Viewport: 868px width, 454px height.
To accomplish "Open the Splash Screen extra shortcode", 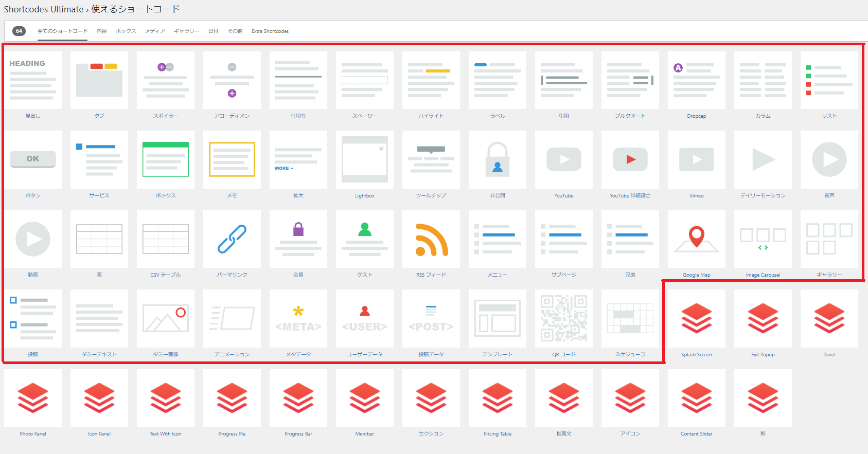I will 697,318.
